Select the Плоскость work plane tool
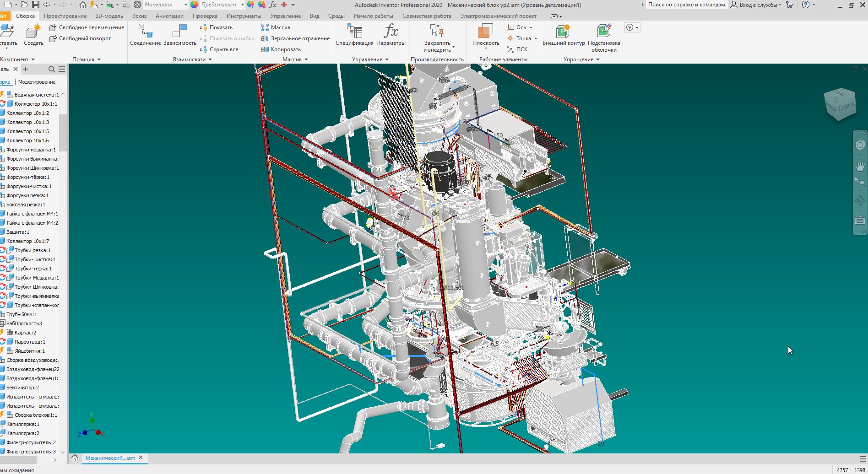This screenshot has width=868, height=474. (485, 32)
